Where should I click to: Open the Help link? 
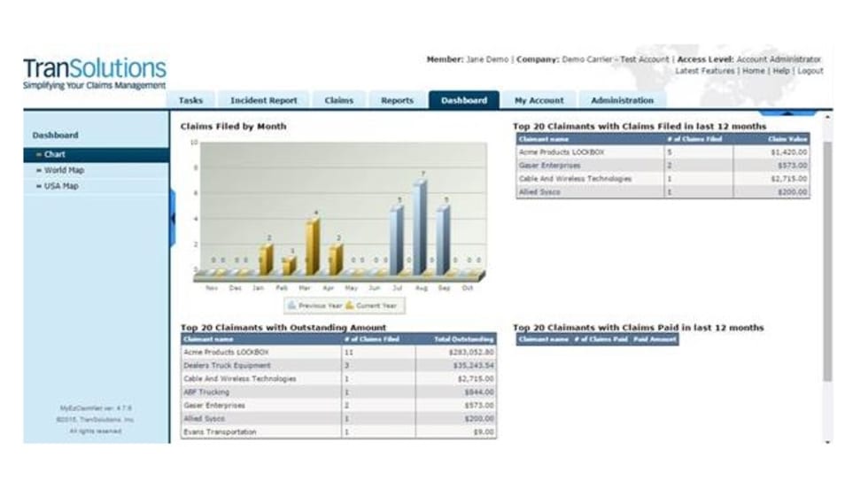tap(781, 71)
